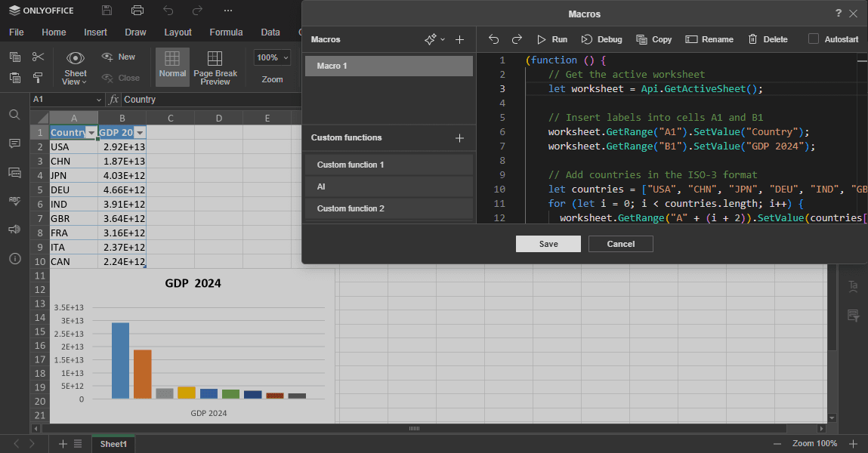
Task: Click the fx insert function icon
Action: (113, 100)
